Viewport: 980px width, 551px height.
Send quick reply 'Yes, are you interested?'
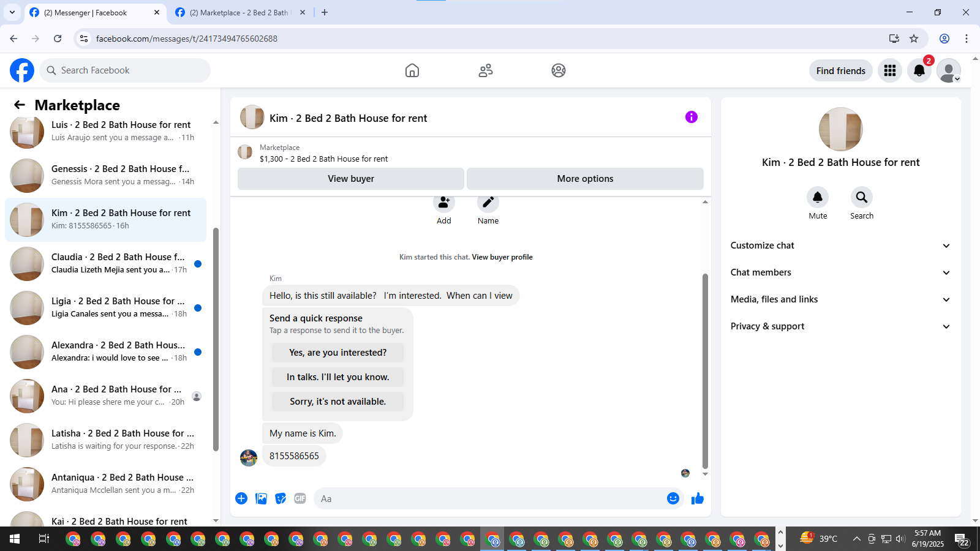point(337,353)
